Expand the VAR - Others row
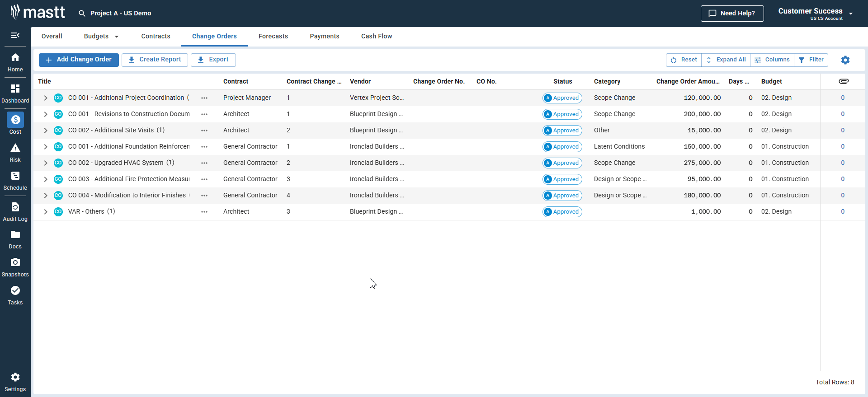Screen dimensions: 868x397 coord(46,212)
